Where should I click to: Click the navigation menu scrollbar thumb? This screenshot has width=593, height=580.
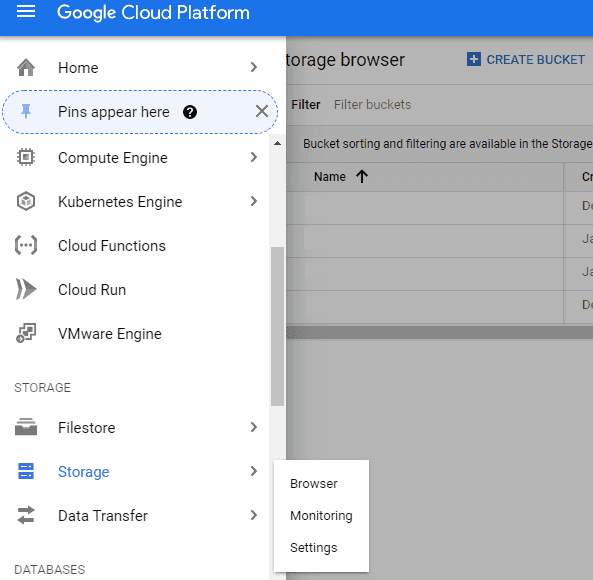coord(277,326)
